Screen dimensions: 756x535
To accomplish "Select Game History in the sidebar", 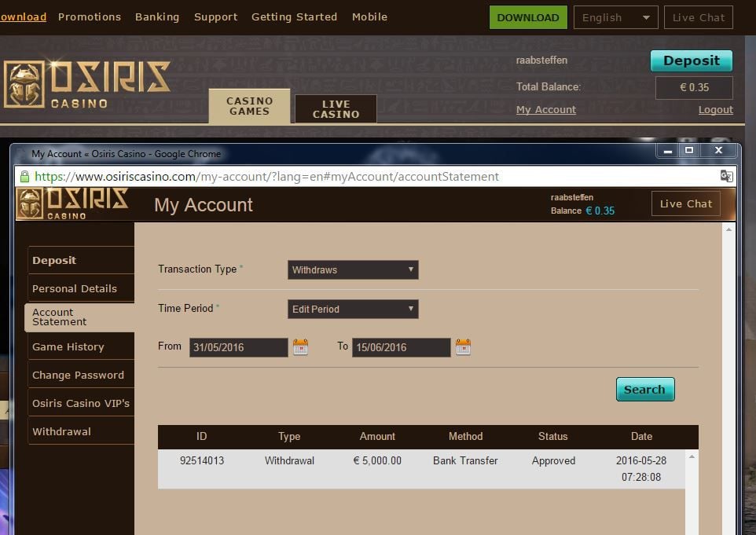I will [81, 346].
